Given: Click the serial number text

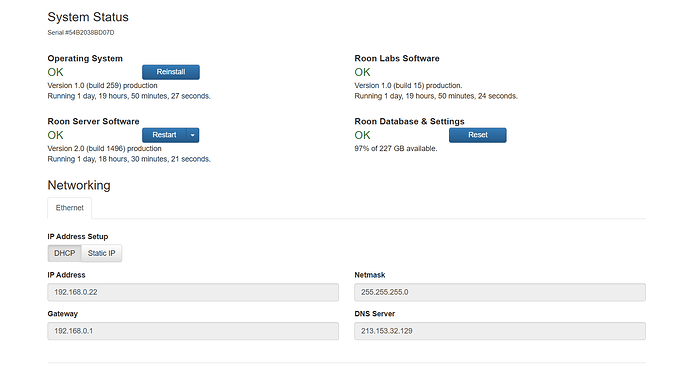Looking at the screenshot, I should [x=81, y=33].
